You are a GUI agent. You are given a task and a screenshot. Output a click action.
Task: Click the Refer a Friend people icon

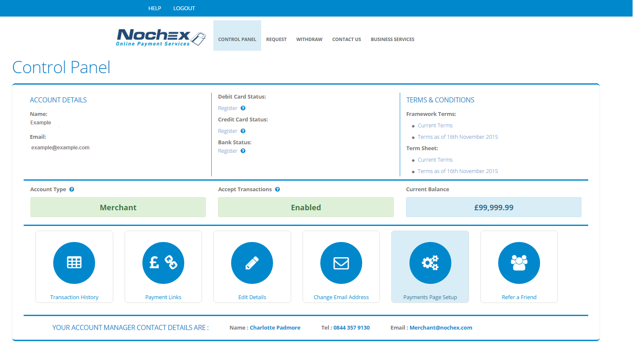pyautogui.click(x=519, y=263)
